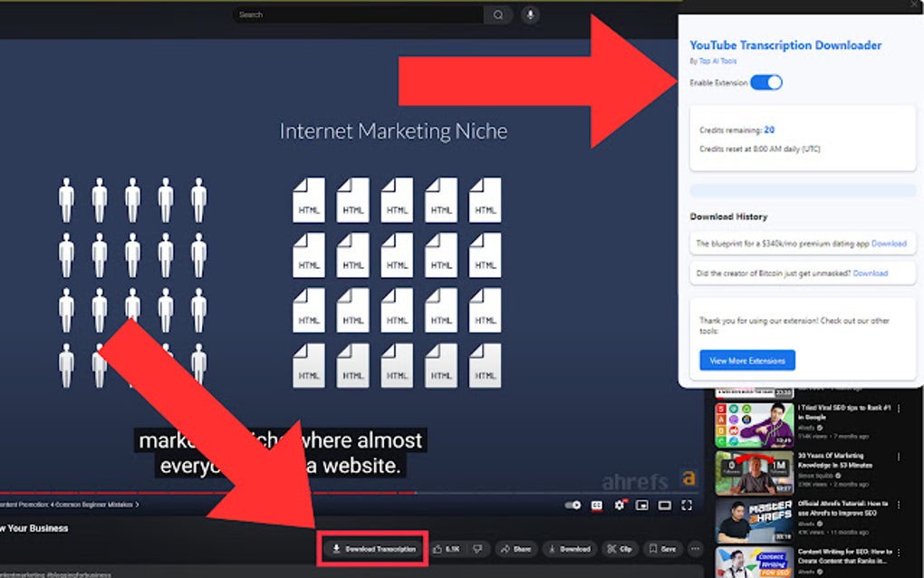Open the more actions overflow menu
Screen dimensions: 924x578
[x=694, y=548]
